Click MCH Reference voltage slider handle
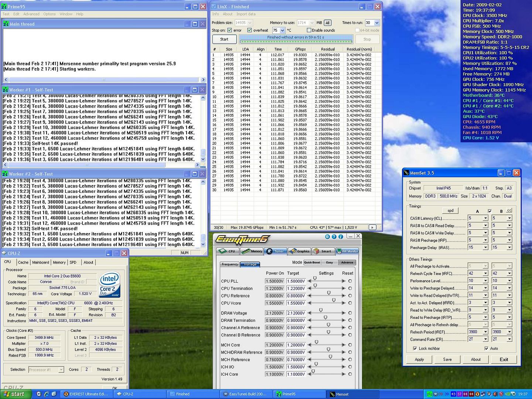Screen dimensions: 532x399 tap(330, 357)
